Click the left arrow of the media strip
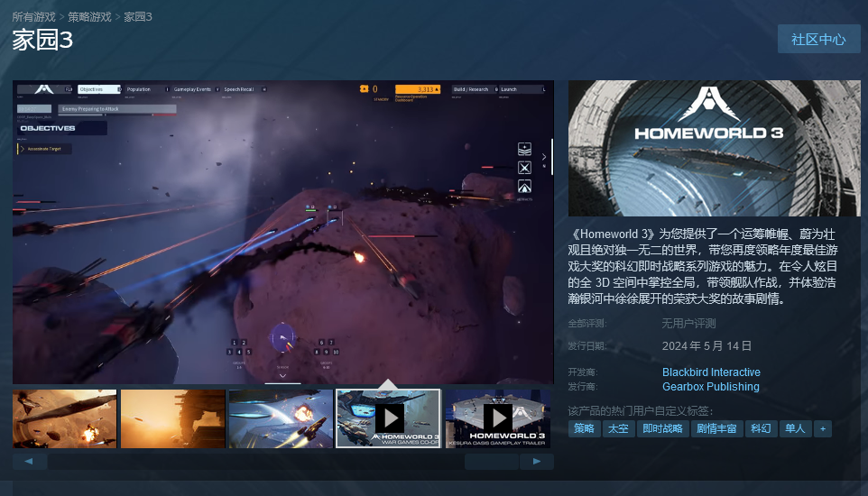Screen dimensions: 868x496 coord(30,462)
